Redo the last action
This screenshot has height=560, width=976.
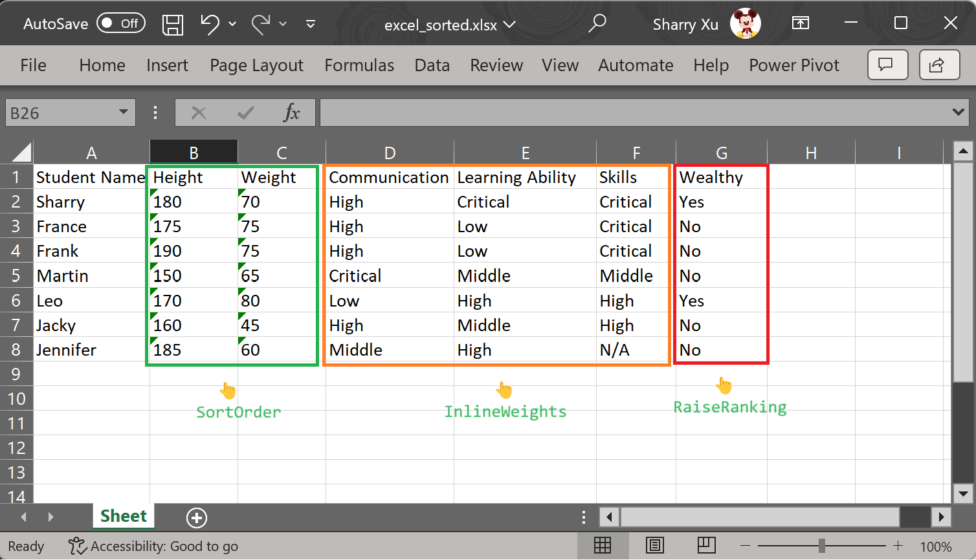click(261, 24)
